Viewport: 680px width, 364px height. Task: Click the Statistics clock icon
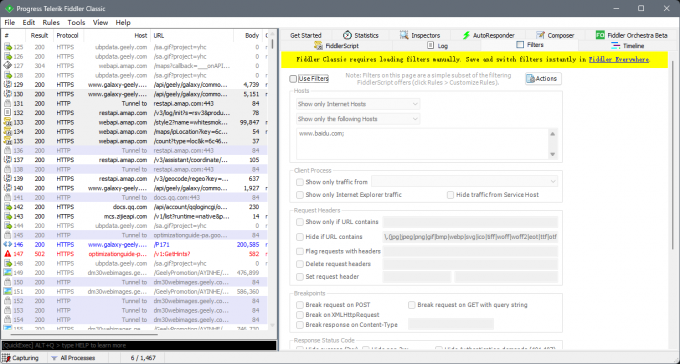(x=347, y=35)
